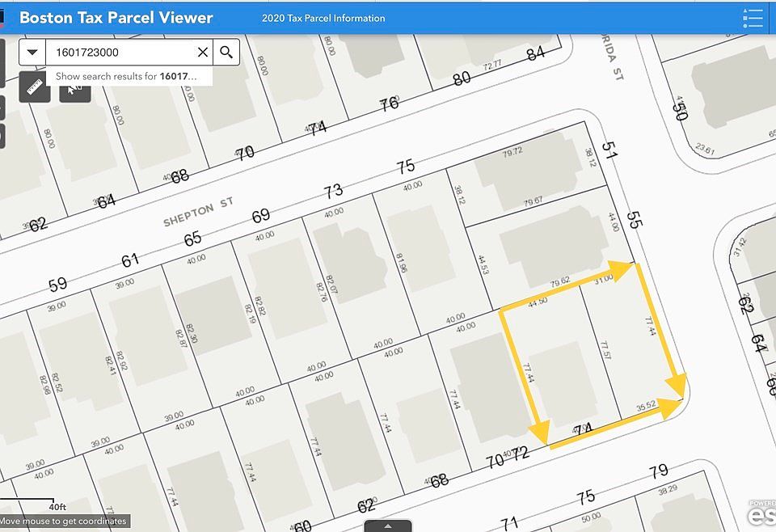The image size is (776, 532).
Task: Click the 'SHEPTON ST' street label
Action: pos(198,213)
